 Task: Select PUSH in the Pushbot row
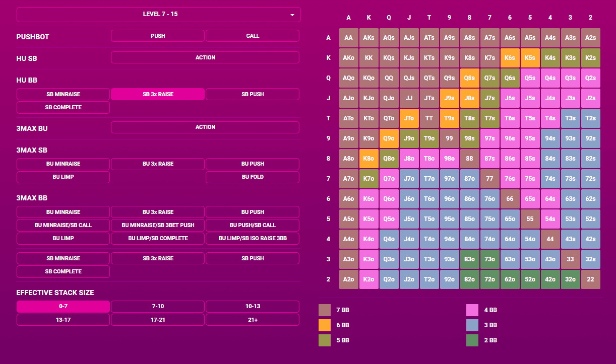point(158,36)
